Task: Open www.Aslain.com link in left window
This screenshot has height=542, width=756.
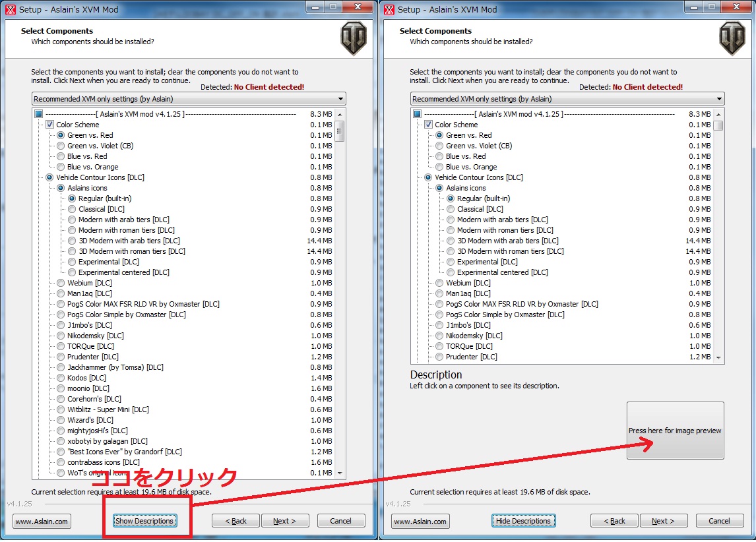Action: tap(42, 522)
